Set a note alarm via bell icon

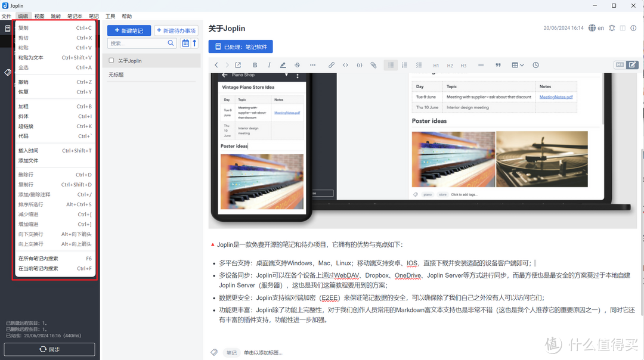[x=612, y=28]
